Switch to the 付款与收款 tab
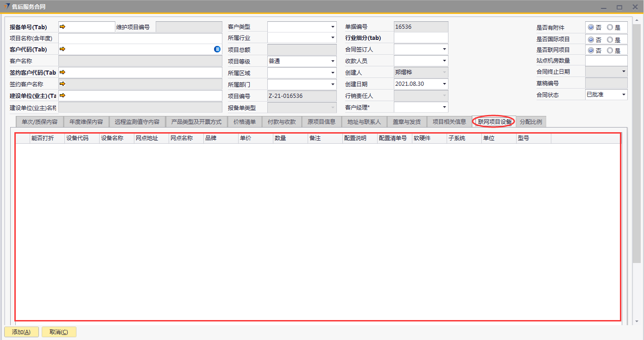Viewport: 644px width, 340px height. coord(281,122)
